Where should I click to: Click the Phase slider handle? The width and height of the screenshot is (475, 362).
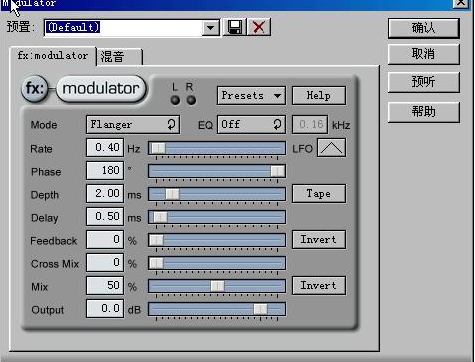(277, 171)
